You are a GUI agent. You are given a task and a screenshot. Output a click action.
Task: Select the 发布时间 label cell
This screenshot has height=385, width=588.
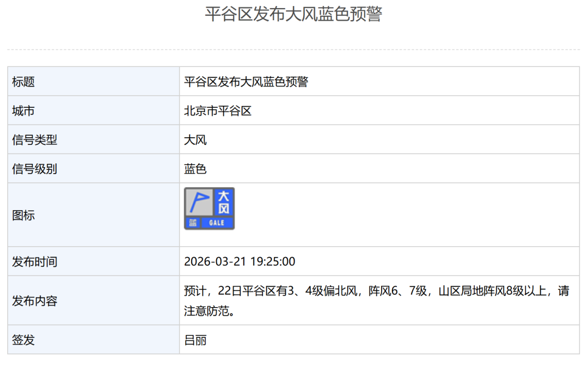(34, 261)
